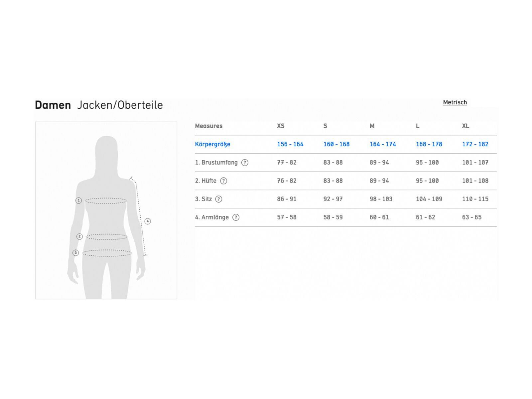Viewport: 532px width, 399px height.
Task: Click marker 3 at silhouette hips
Action: click(x=76, y=253)
